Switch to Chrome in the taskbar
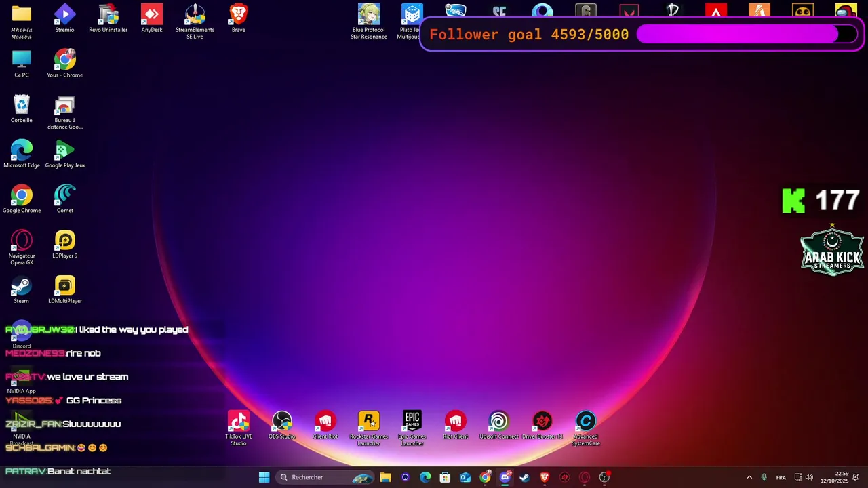Viewport: 868px width, 488px height. 485,477
